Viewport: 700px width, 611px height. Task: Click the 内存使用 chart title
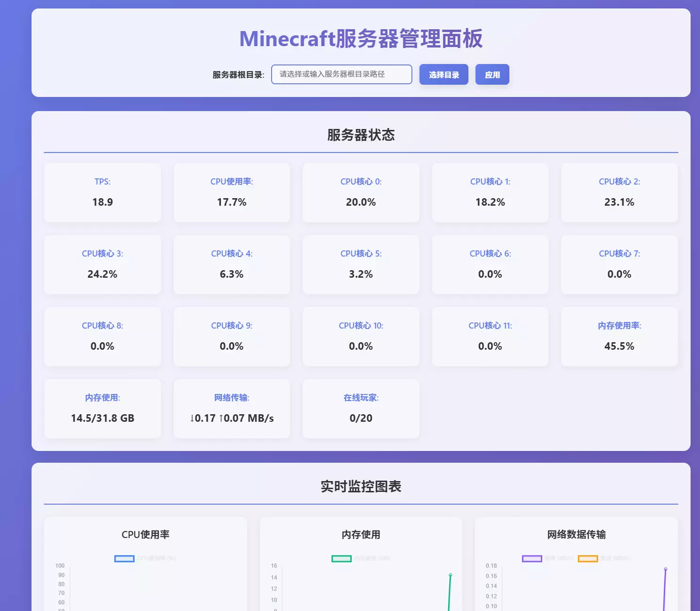(361, 535)
